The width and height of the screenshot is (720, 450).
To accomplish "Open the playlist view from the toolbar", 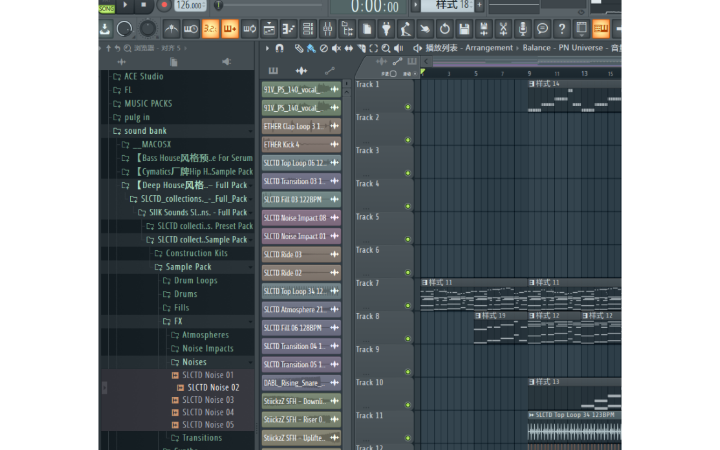I will point(269,29).
